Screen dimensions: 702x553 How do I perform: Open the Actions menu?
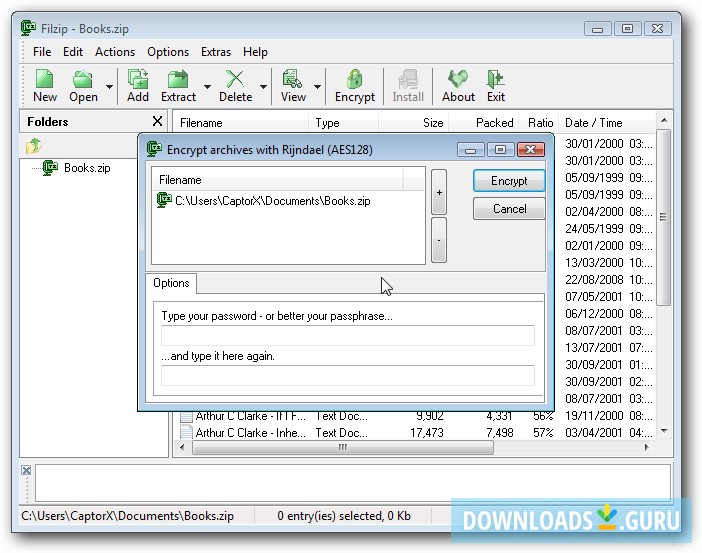(x=115, y=52)
